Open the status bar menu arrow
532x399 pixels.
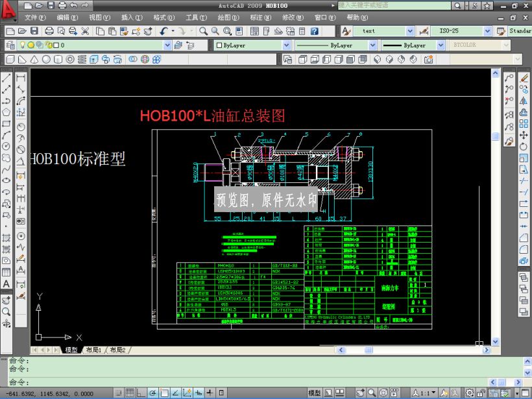click(518, 393)
